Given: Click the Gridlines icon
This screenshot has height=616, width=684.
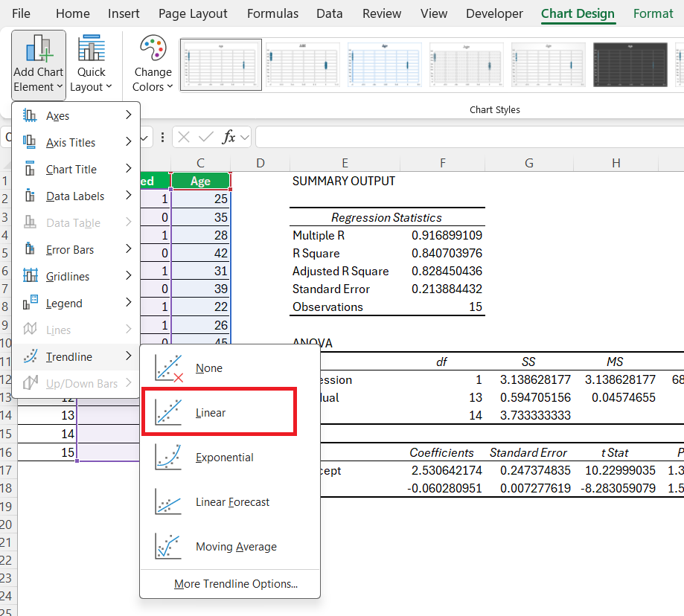Looking at the screenshot, I should coord(30,276).
